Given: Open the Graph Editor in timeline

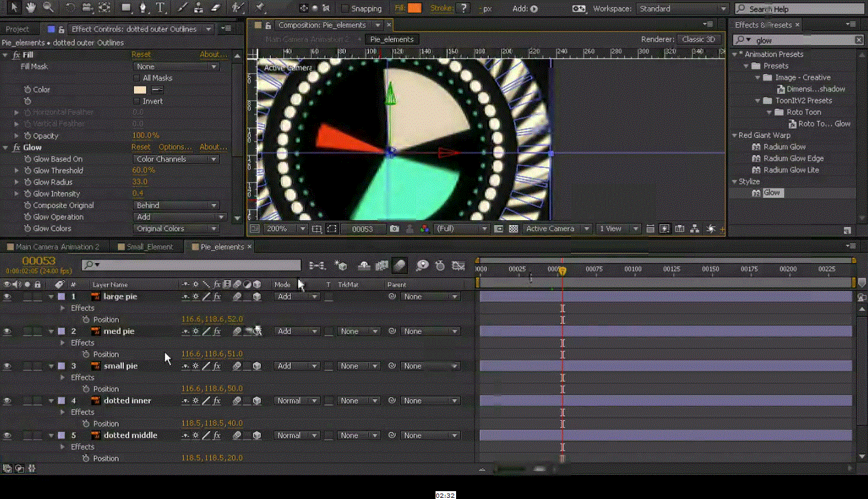Looking at the screenshot, I should click(458, 266).
